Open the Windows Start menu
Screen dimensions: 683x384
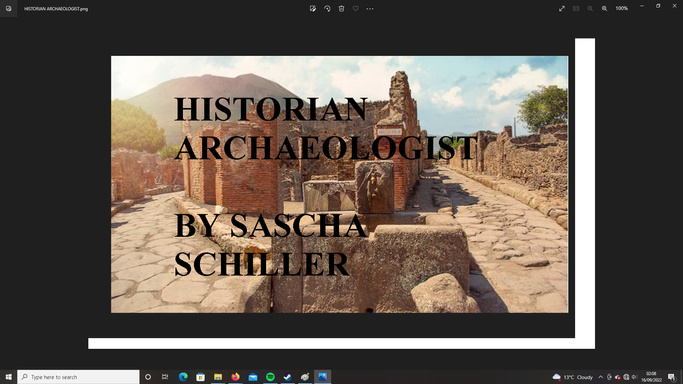click(x=8, y=377)
